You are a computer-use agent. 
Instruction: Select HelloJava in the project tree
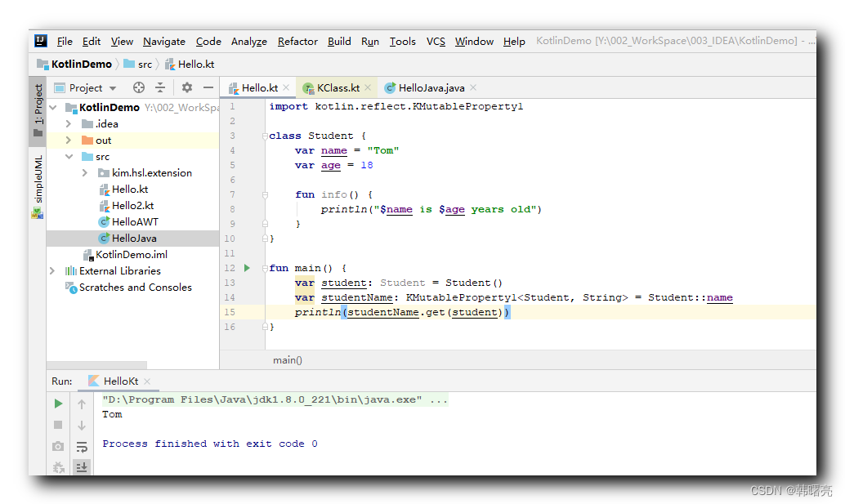coord(132,239)
